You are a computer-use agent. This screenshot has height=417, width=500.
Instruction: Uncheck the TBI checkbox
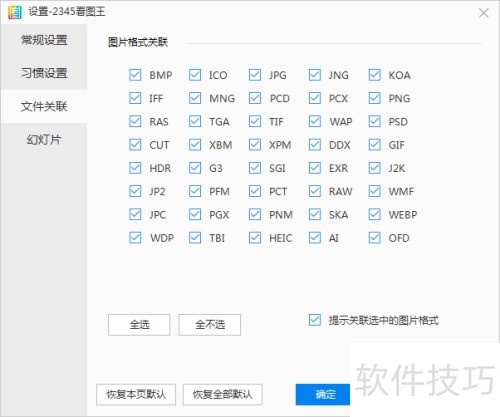pyautogui.click(x=195, y=238)
